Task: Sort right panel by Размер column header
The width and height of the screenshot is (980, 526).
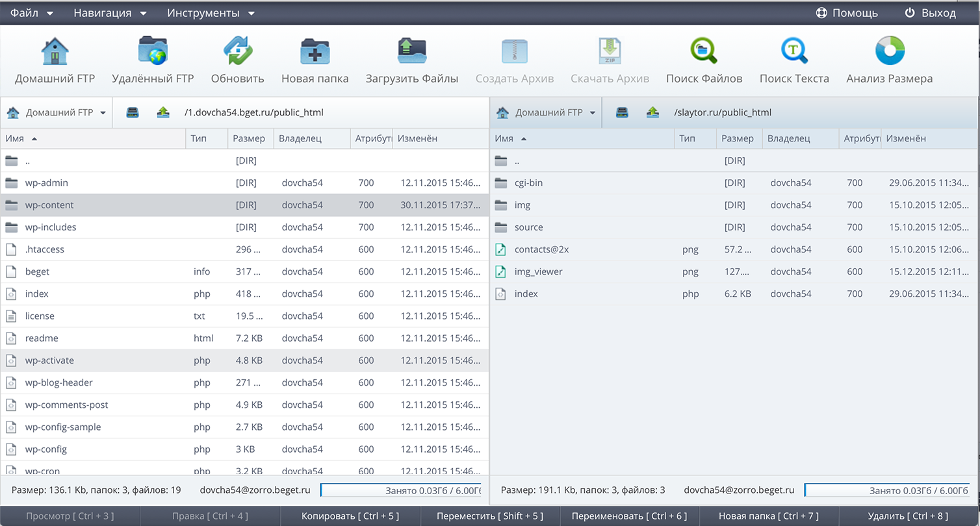Action: click(x=738, y=138)
